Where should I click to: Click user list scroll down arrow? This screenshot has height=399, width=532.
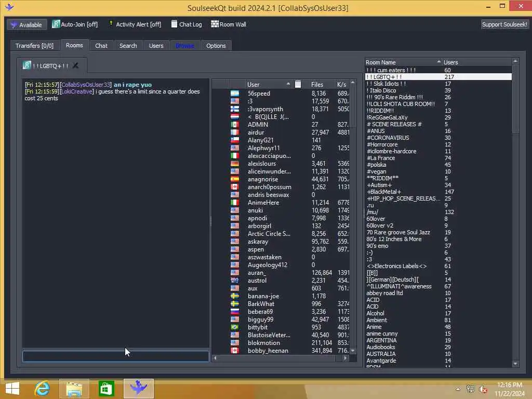click(x=353, y=351)
